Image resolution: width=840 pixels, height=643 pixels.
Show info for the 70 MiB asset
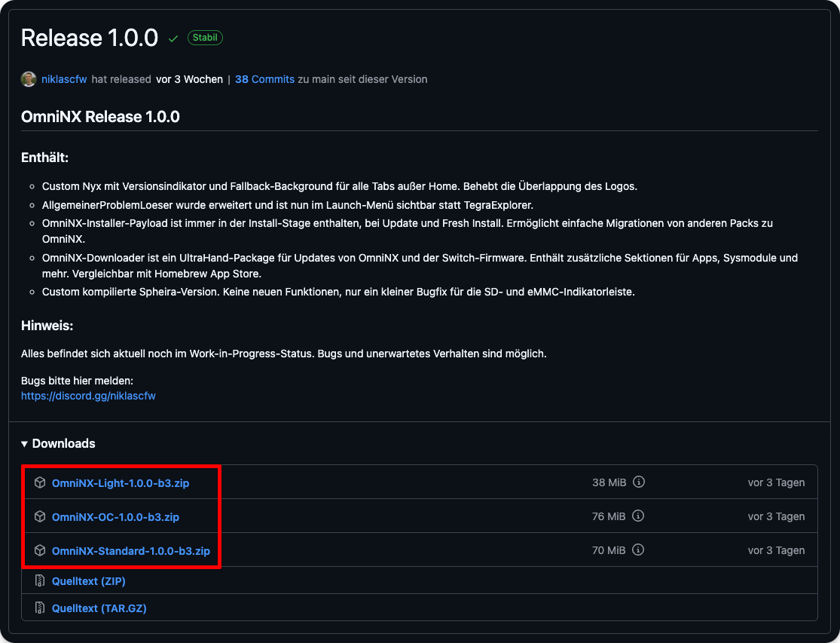pyautogui.click(x=638, y=550)
